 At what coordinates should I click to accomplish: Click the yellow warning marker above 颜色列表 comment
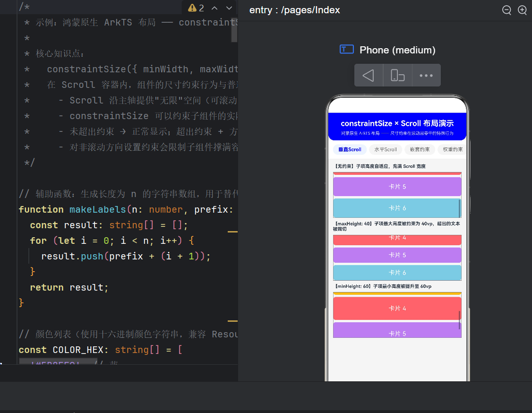click(x=232, y=321)
